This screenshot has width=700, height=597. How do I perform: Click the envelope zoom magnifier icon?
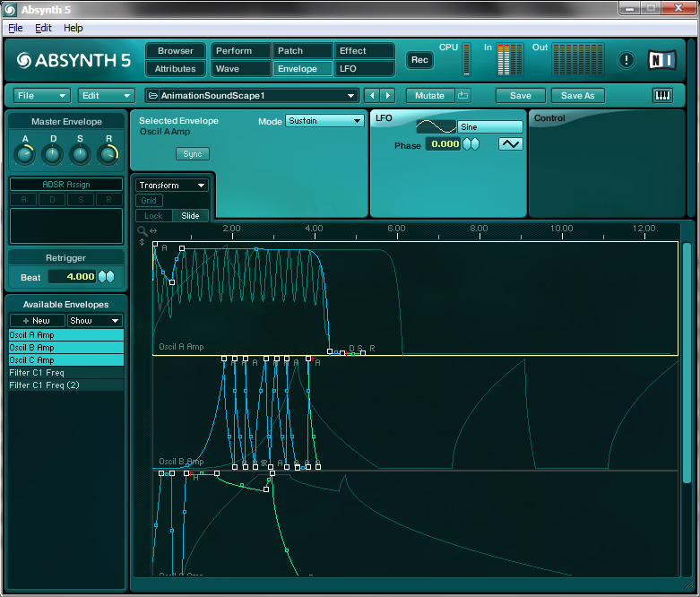[142, 230]
